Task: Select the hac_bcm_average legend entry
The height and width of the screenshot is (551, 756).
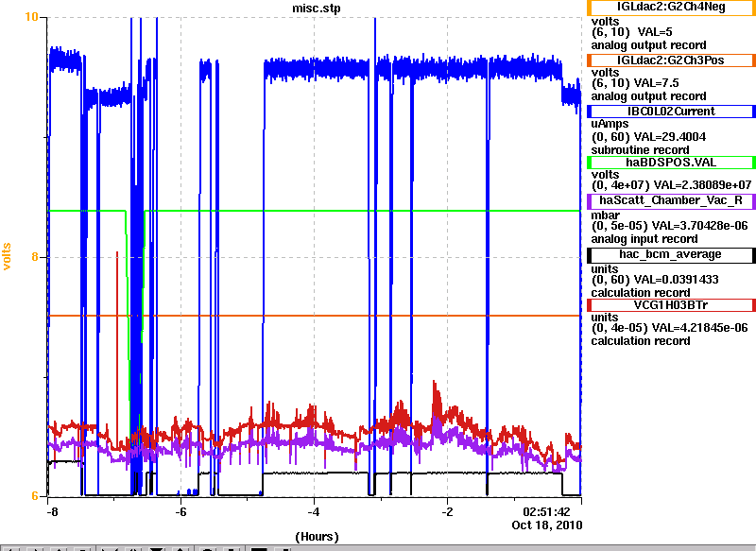Action: coord(671,254)
